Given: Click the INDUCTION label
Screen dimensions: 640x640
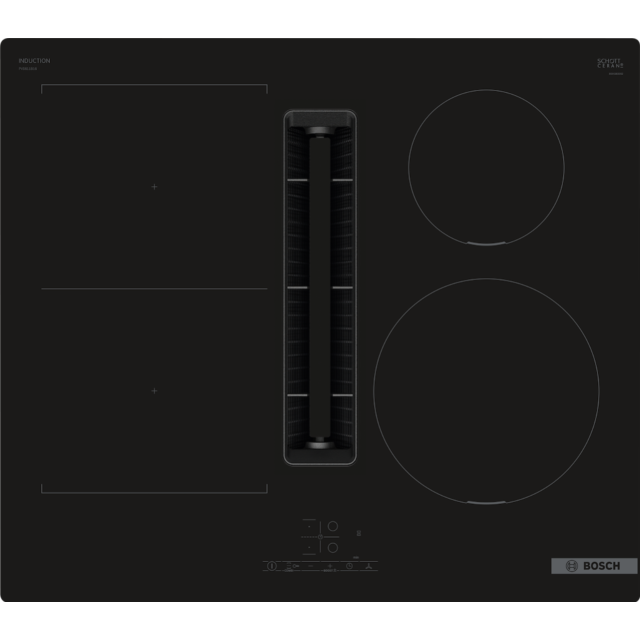Looking at the screenshot, I should point(34,61).
